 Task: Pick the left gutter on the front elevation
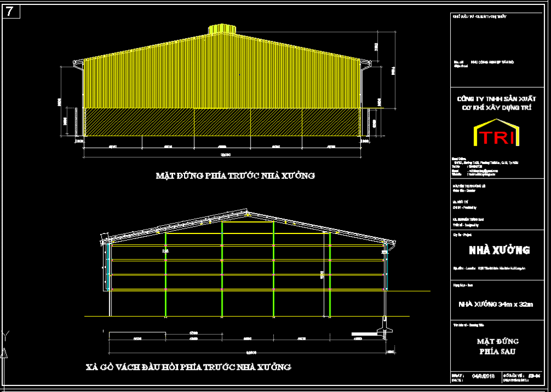click(78, 64)
